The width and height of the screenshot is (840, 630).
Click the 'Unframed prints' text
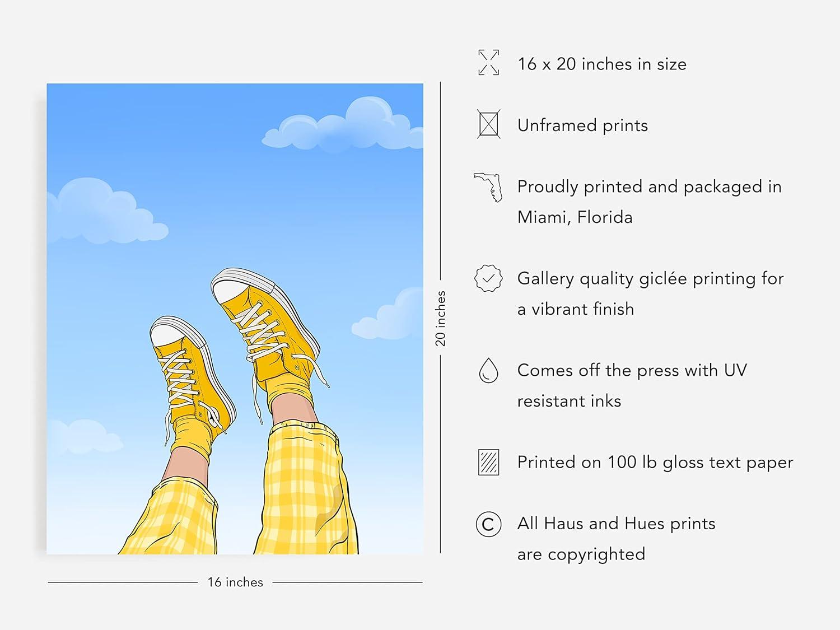coord(582,125)
